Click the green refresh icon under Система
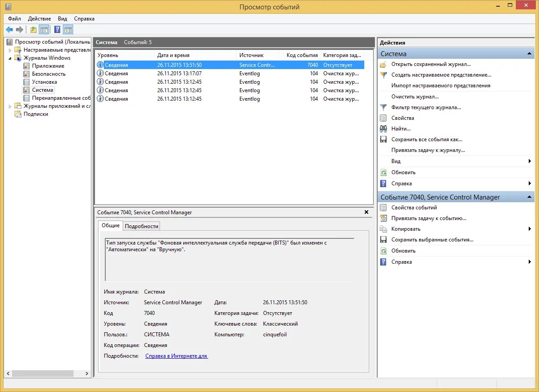This screenshot has width=539, height=392. click(383, 172)
